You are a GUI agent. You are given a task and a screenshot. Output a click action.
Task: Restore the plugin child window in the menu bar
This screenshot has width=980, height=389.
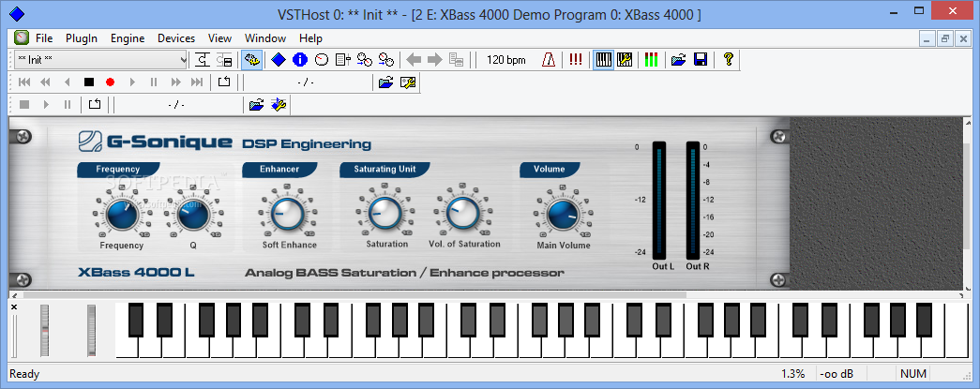click(x=944, y=38)
